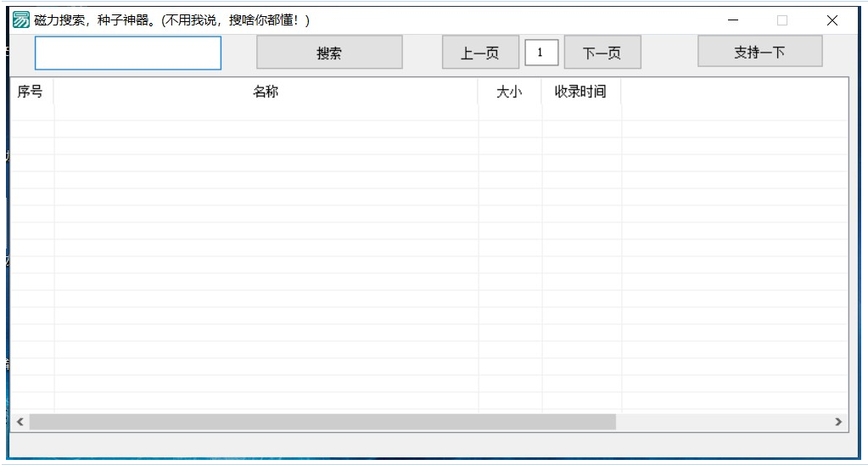Screen dimensions: 868x465
Task: Click the greyed-out maximize window button
Action: click(782, 20)
